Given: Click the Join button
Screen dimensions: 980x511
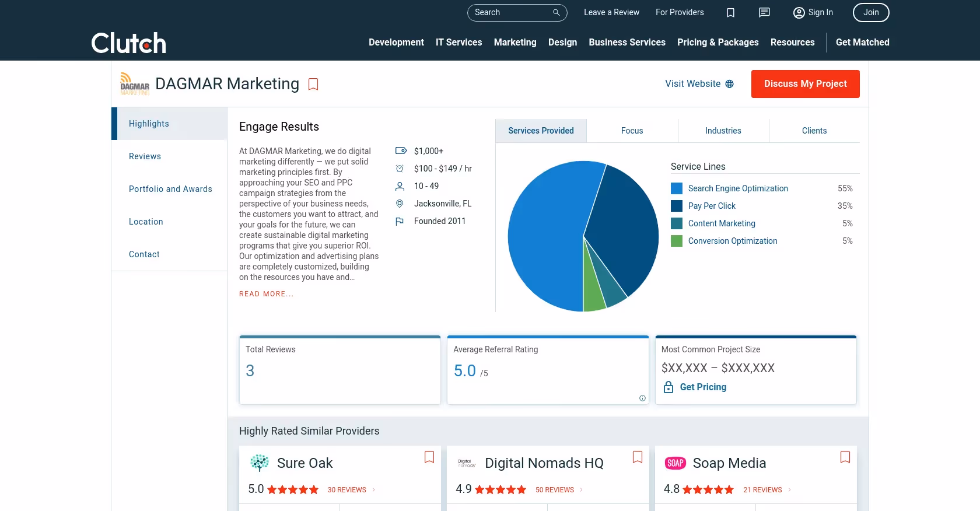Looking at the screenshot, I should click(x=871, y=12).
